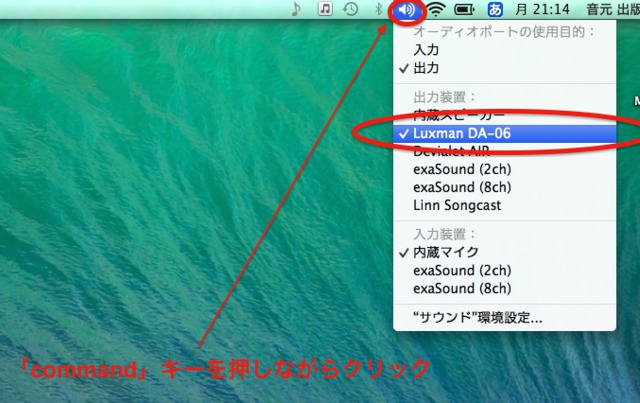Open the Wi-Fi status menu

click(x=436, y=9)
